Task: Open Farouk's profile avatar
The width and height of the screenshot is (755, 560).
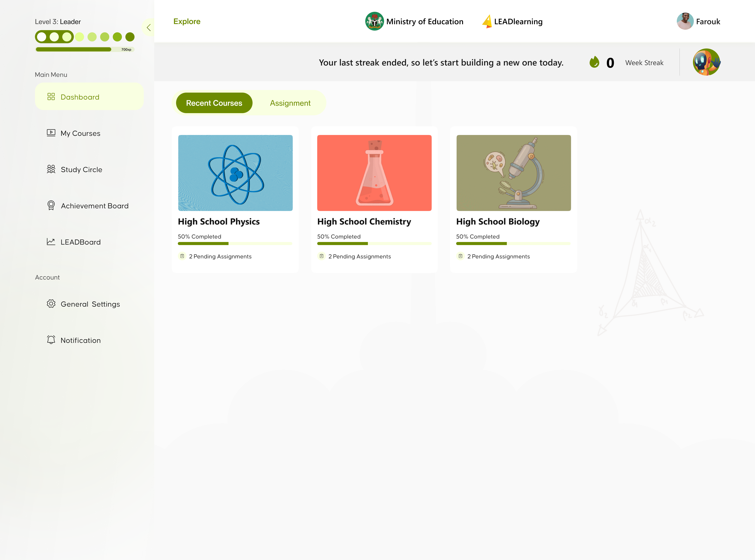Action: [x=685, y=21]
